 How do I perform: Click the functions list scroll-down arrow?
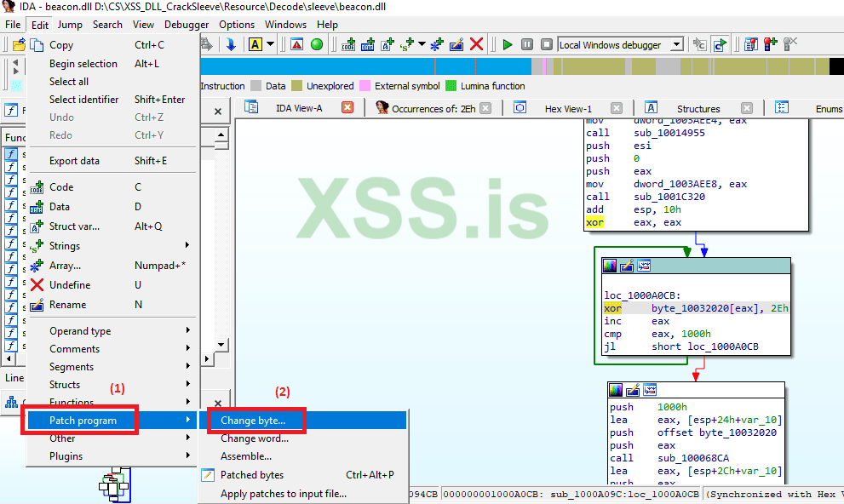point(221,344)
